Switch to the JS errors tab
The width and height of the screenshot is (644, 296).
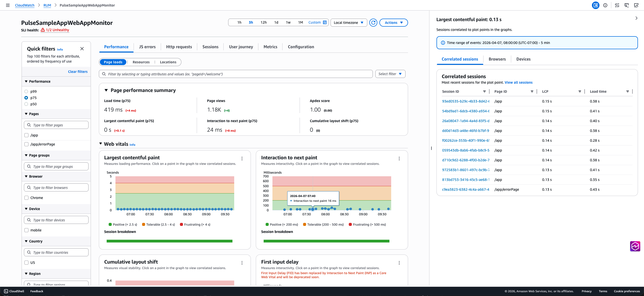coord(147,47)
